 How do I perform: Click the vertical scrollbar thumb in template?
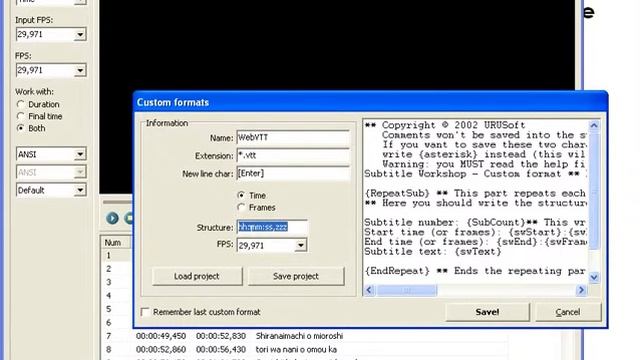pos(594,190)
